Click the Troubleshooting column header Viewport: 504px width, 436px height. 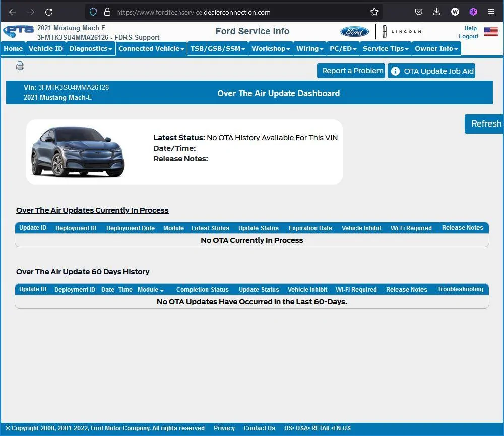click(x=460, y=289)
